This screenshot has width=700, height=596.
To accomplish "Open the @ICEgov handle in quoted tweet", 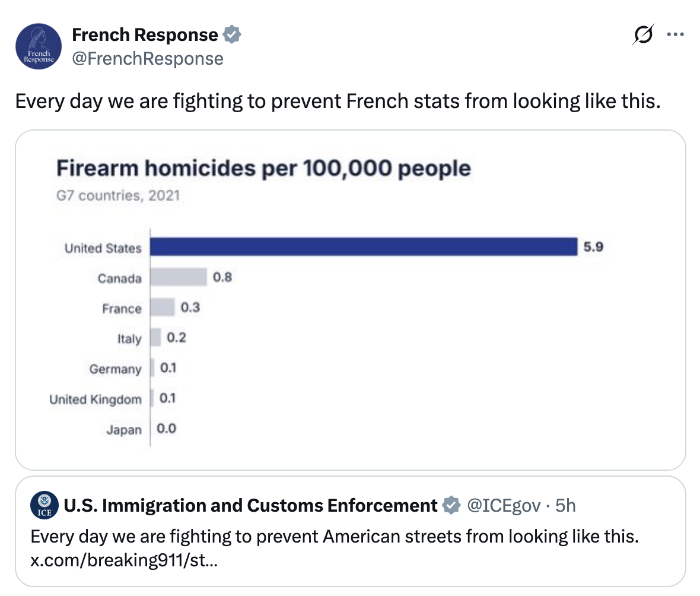I will tap(504, 506).
